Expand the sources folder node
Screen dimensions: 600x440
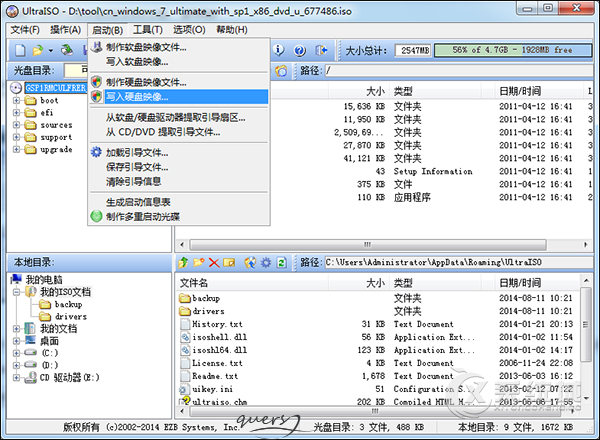[16, 125]
